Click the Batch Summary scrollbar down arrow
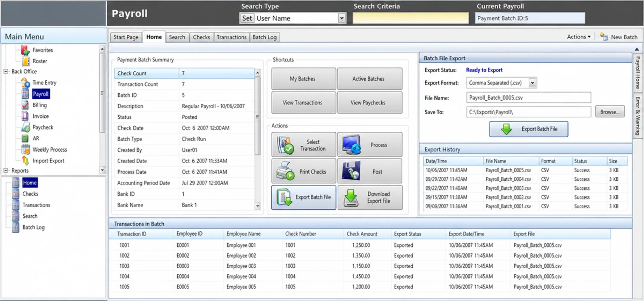This screenshot has height=301, width=644. tap(258, 205)
